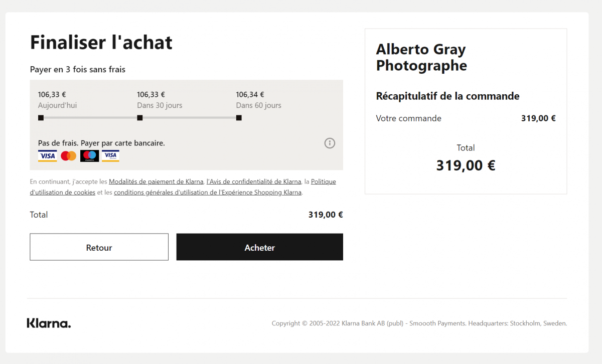Click the Mastercard logo
The height and width of the screenshot is (364, 602).
click(69, 156)
